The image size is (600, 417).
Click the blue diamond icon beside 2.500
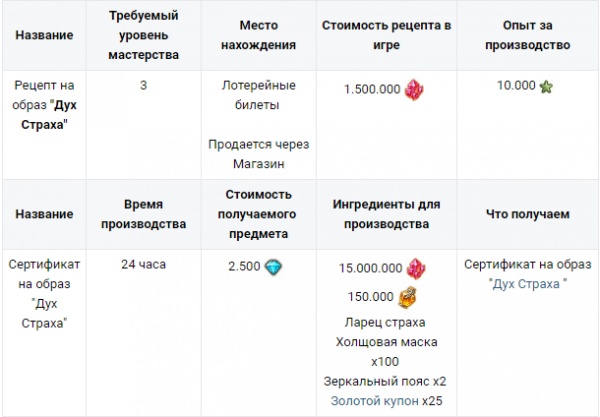pyautogui.click(x=273, y=267)
